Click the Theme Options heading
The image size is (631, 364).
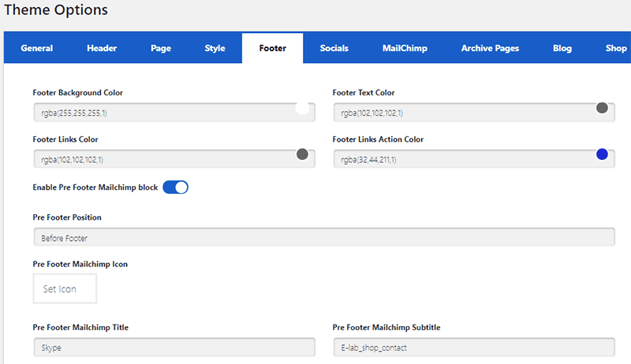tap(56, 10)
